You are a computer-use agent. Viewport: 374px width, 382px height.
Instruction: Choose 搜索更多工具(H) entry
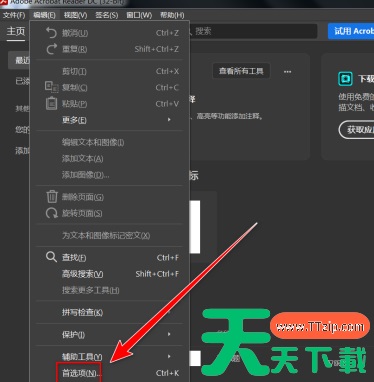[109, 290]
